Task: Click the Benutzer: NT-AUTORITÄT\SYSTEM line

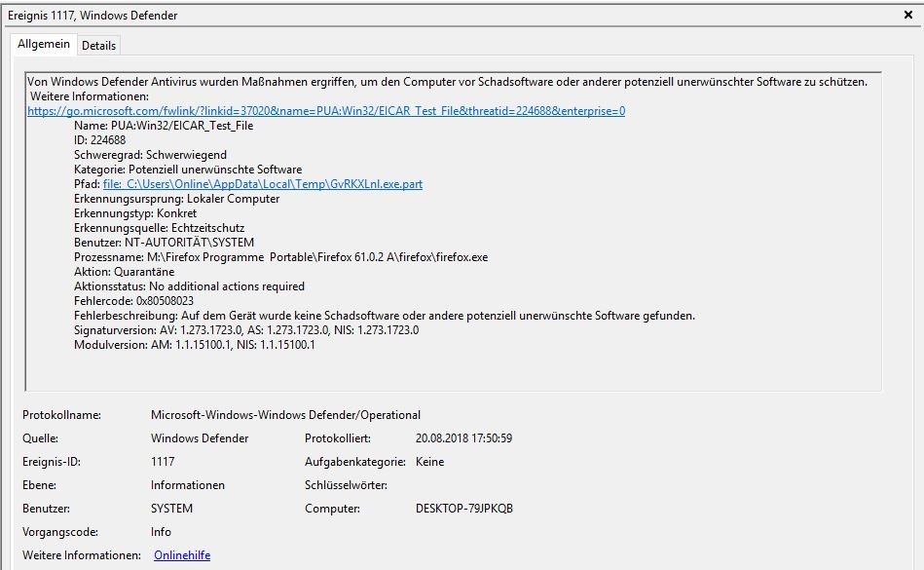Action: 164,243
